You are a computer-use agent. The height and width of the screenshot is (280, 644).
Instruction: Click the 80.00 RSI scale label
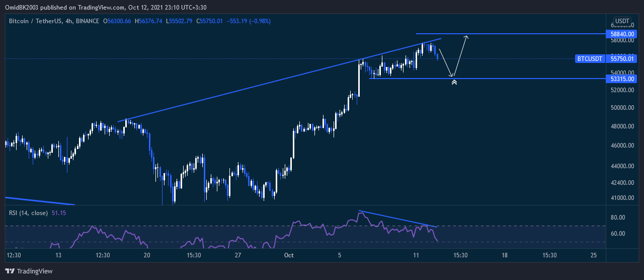pyautogui.click(x=618, y=218)
